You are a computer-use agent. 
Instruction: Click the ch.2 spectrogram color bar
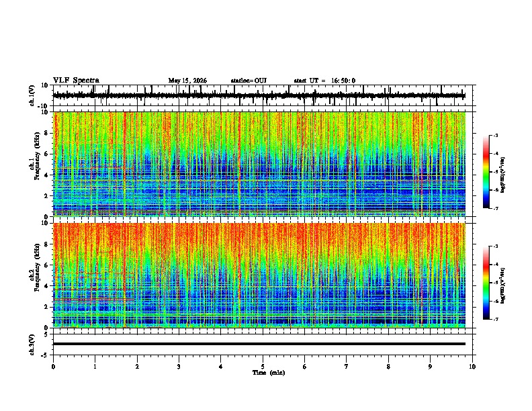point(486,283)
